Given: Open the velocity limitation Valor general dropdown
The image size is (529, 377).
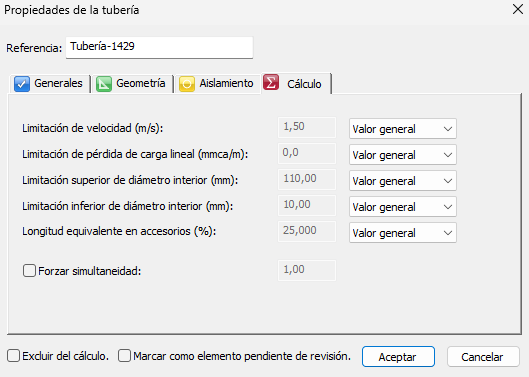Looking at the screenshot, I should click(403, 129).
